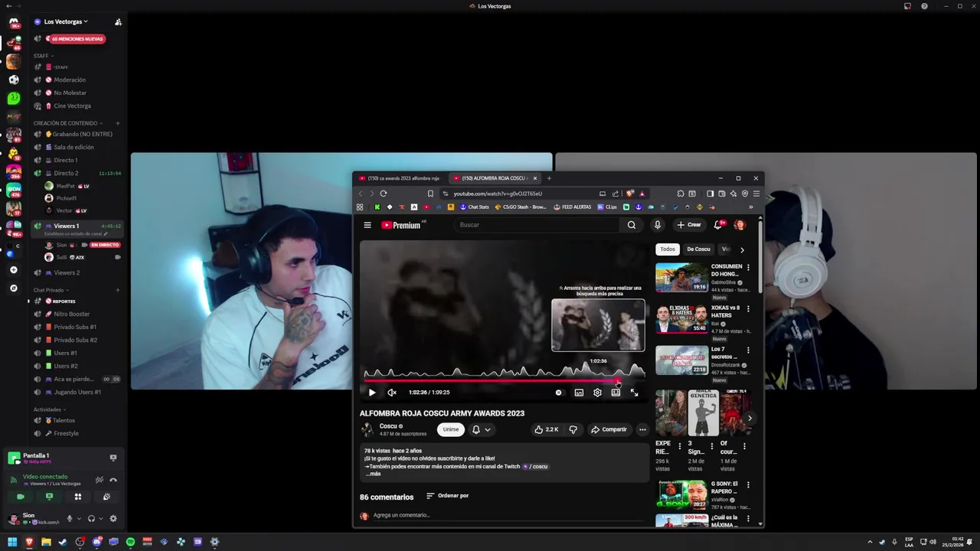The height and width of the screenshot is (551, 980).
Task: Open the Windows Start menu
Action: tap(12, 542)
